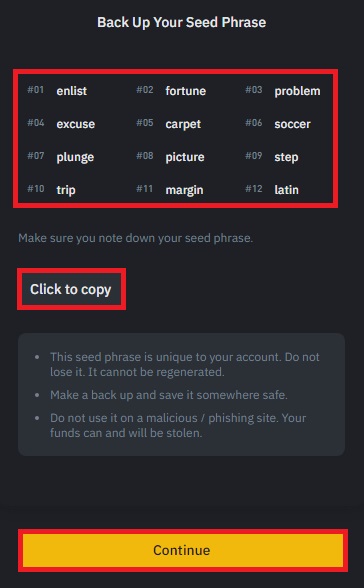
Task: Select seed word #04 excuse
Action: (76, 124)
